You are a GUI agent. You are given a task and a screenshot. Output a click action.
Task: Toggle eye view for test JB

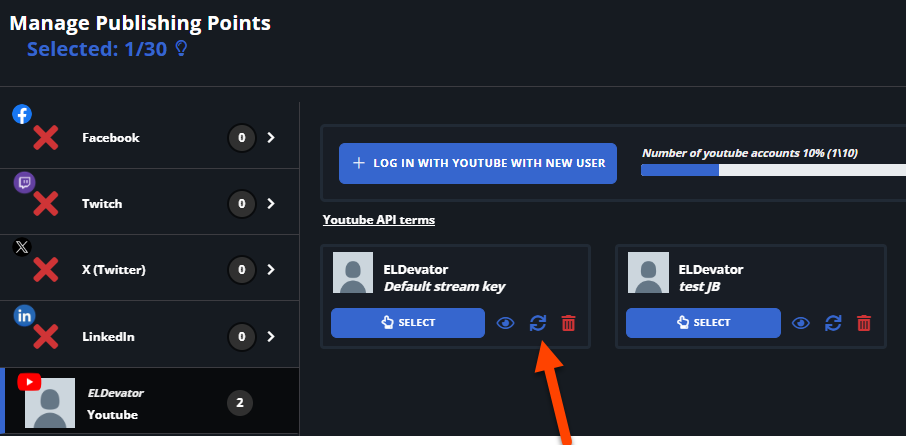(801, 323)
